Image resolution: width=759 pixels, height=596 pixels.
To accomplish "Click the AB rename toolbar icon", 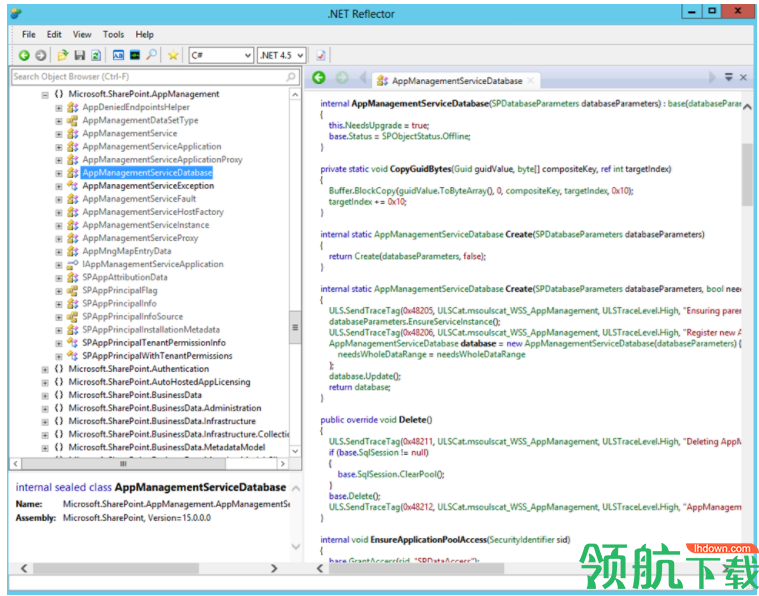I will click(118, 55).
